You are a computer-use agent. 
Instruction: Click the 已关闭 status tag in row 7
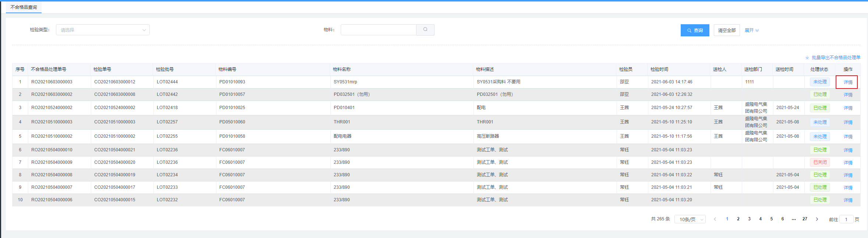[820, 162]
